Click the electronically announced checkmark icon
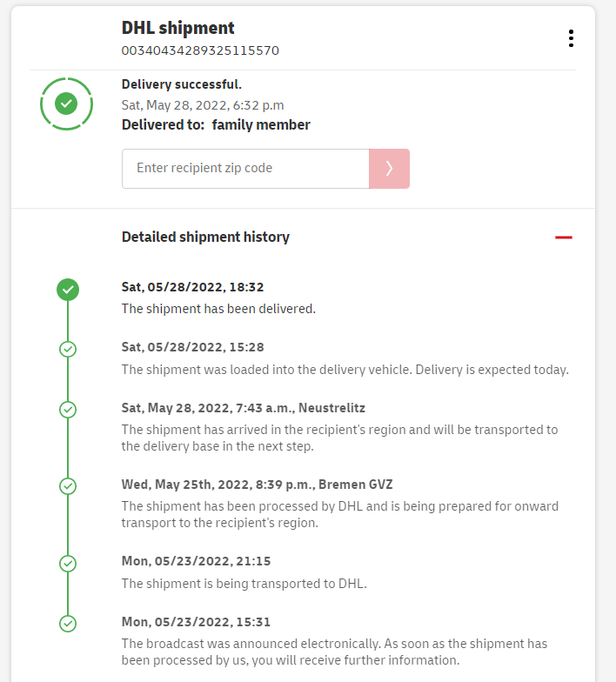The width and height of the screenshot is (616, 682). coord(68,623)
